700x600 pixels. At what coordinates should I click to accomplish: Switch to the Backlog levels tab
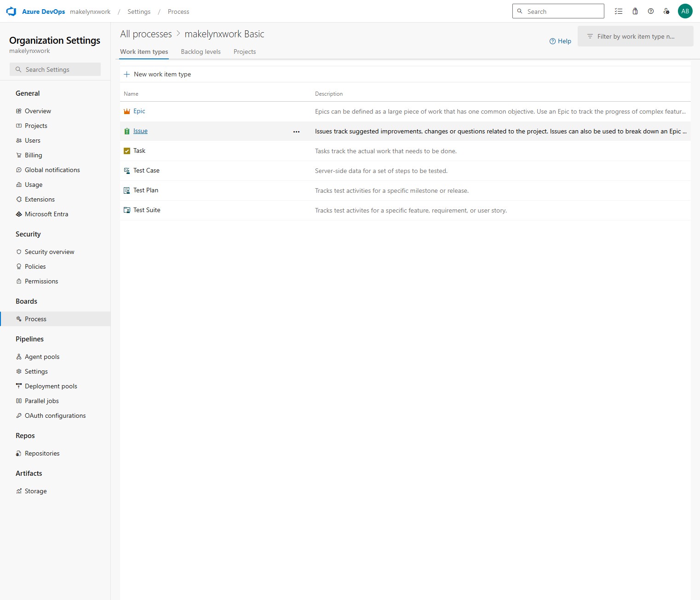pyautogui.click(x=201, y=52)
